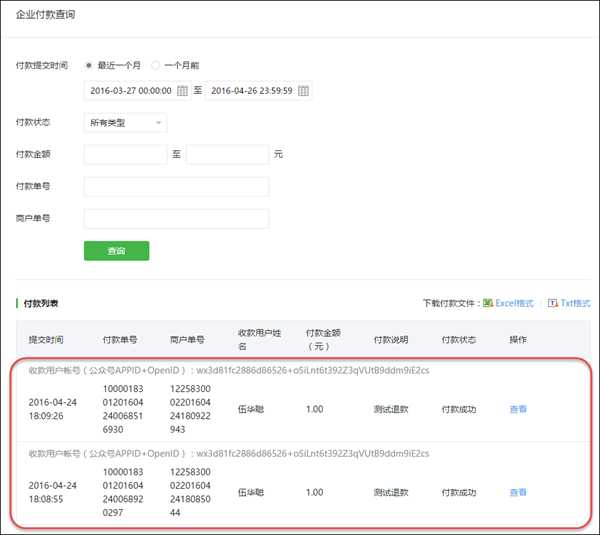This screenshot has width=600, height=535.
Task: Click the 提交时间 column header
Action: tap(46, 339)
